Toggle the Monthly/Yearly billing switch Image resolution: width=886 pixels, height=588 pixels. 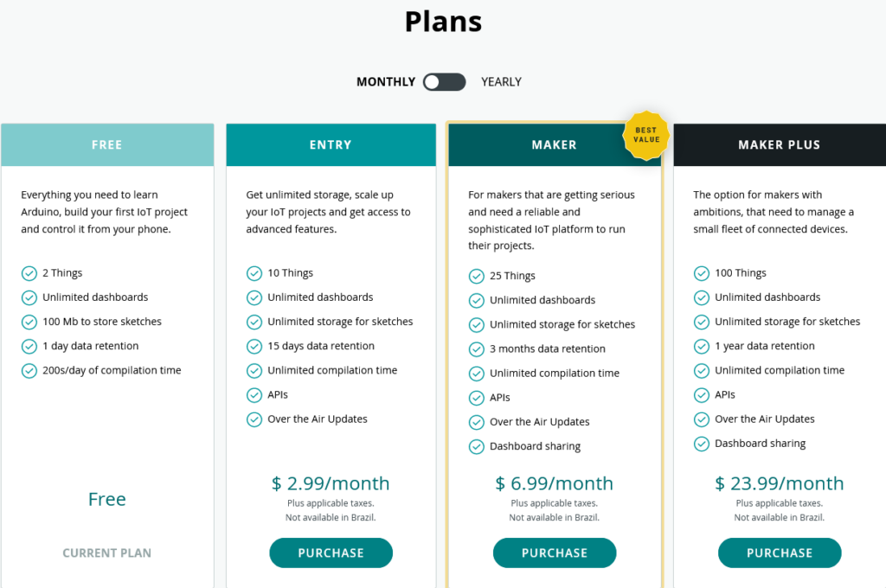pyautogui.click(x=444, y=82)
